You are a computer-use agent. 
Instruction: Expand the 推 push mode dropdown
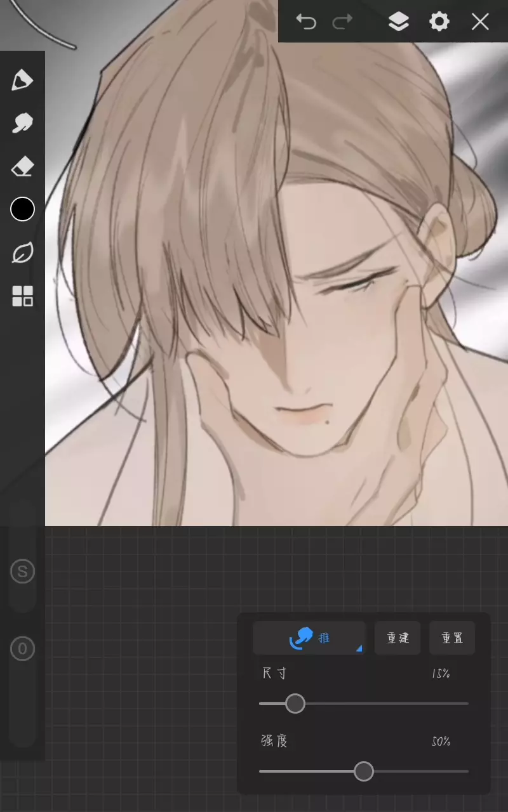309,638
